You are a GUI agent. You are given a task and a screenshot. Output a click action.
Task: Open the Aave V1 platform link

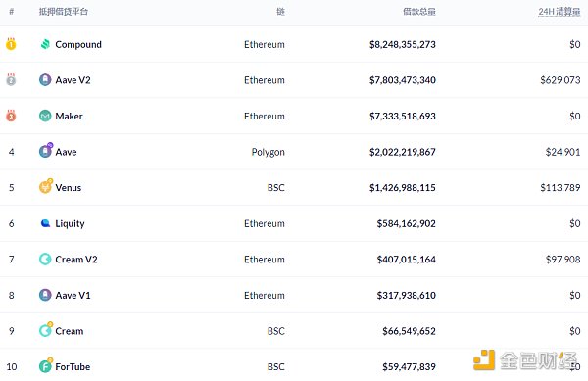click(x=73, y=295)
